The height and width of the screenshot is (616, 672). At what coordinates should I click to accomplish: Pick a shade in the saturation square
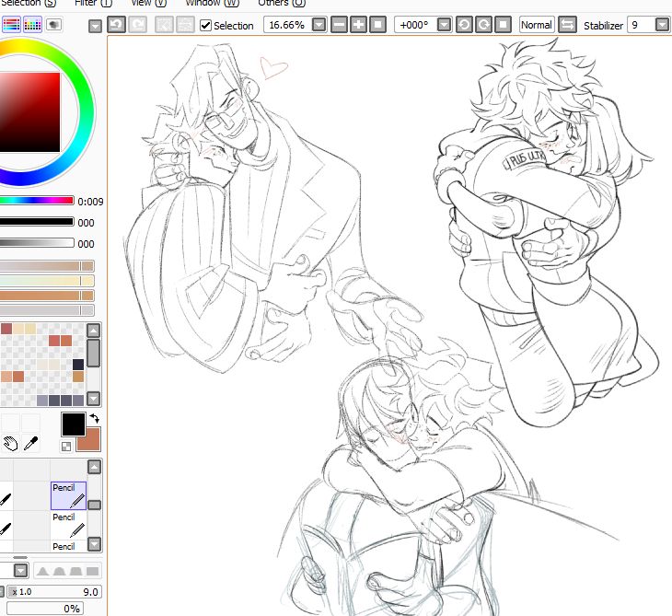coord(30,112)
